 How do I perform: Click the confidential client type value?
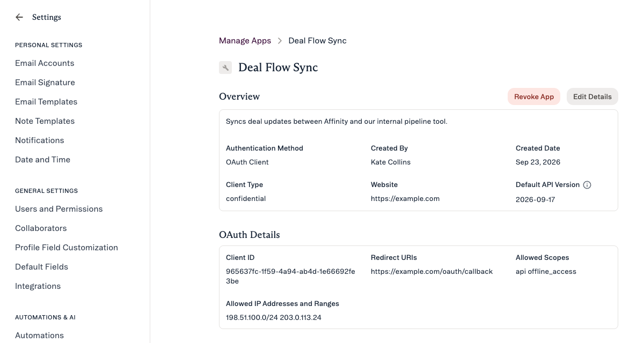tap(246, 199)
